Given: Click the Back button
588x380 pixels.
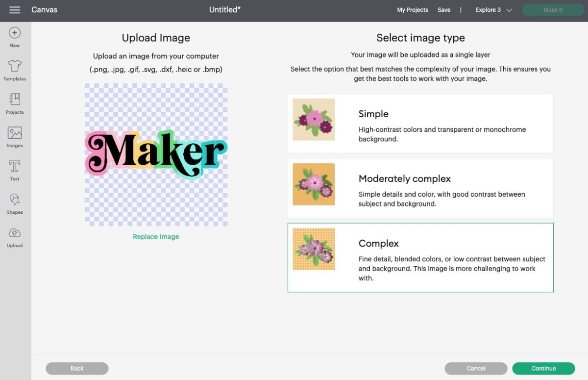Looking at the screenshot, I should (x=77, y=368).
